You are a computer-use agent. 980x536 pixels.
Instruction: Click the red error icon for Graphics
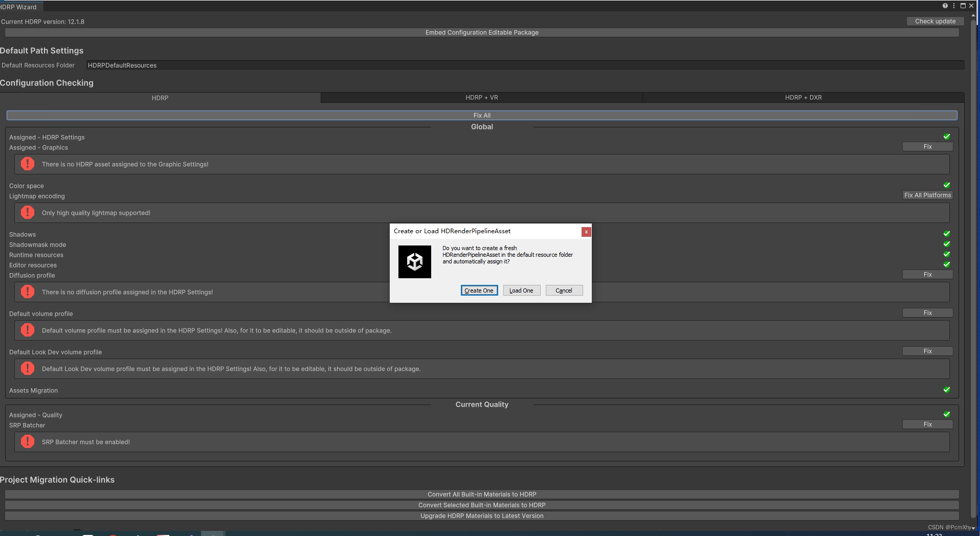tap(28, 164)
